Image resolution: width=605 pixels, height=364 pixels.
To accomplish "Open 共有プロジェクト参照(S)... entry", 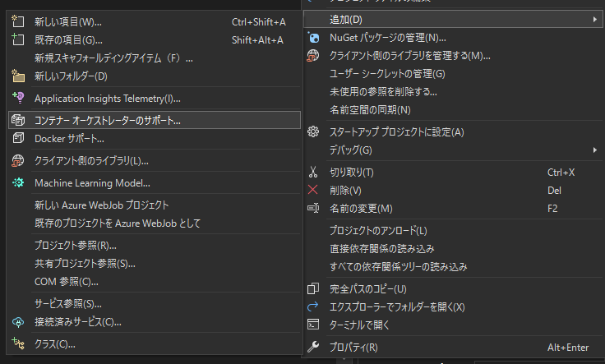I will (x=155, y=264).
